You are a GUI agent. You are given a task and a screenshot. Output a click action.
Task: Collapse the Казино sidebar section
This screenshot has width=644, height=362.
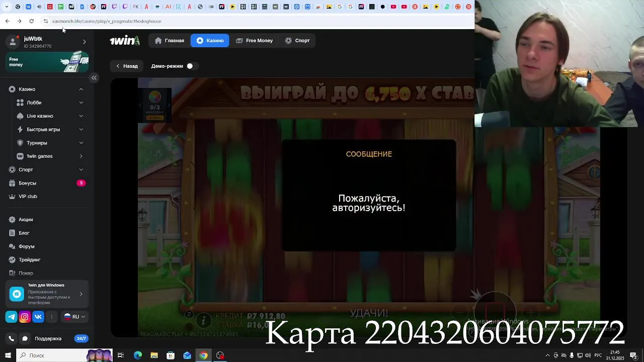[81, 89]
